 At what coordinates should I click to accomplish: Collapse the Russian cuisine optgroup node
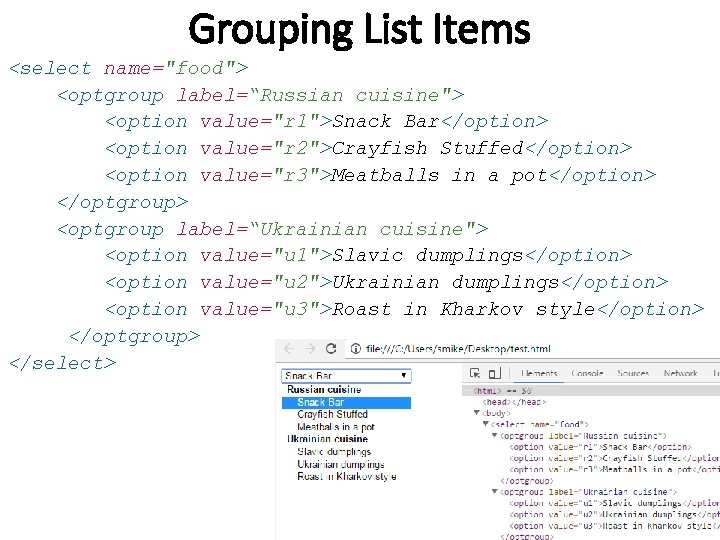click(495, 435)
